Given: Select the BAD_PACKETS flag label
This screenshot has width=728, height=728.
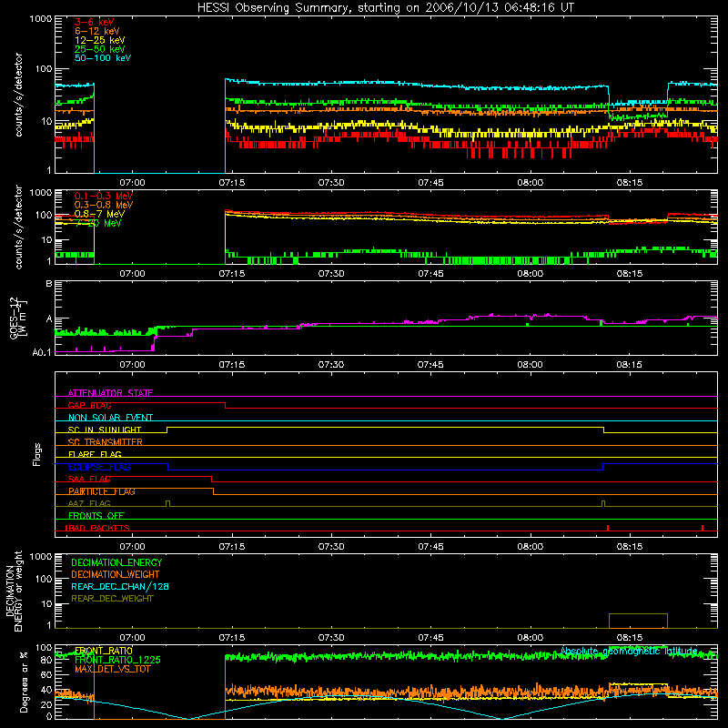Looking at the screenshot, I should click(97, 528).
